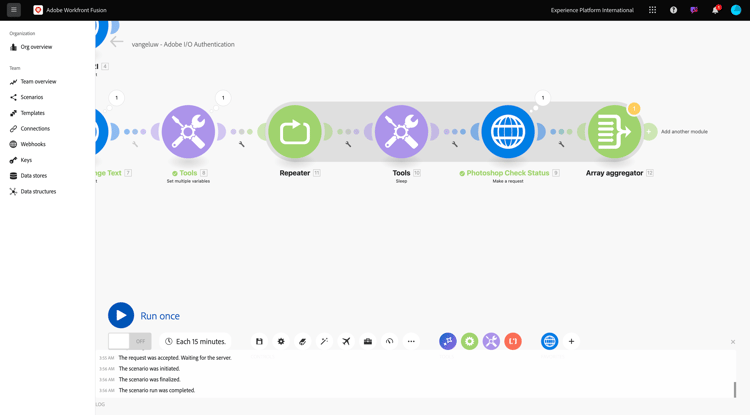Viewport: 750px width, 415px height.
Task: Click the log panel scrollbar thumb
Action: point(735,390)
